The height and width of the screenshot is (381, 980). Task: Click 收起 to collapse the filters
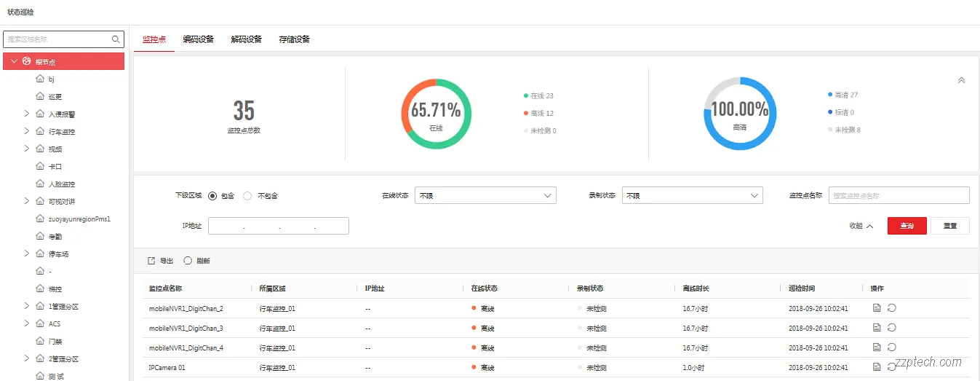pos(861,226)
